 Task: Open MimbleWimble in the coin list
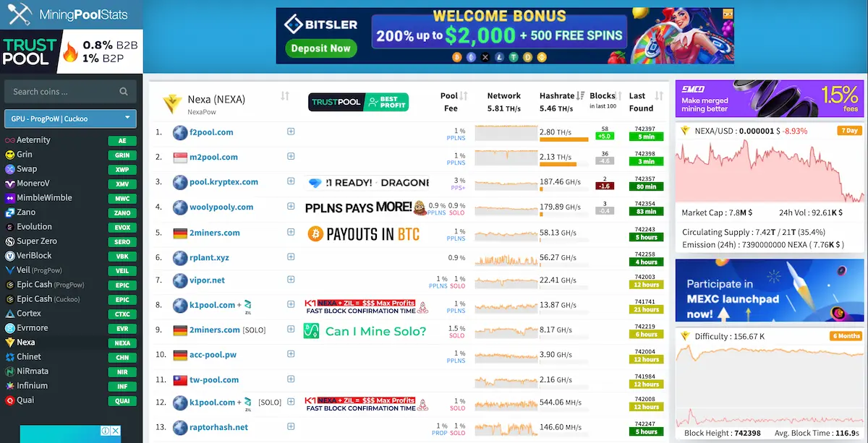(x=44, y=198)
